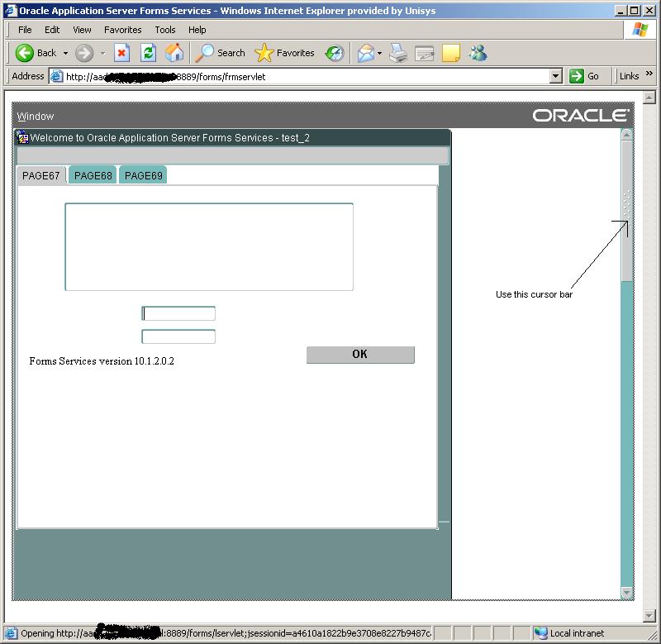This screenshot has width=661, height=644.
Task: Switch to the PAGE68 tab
Action: (93, 175)
